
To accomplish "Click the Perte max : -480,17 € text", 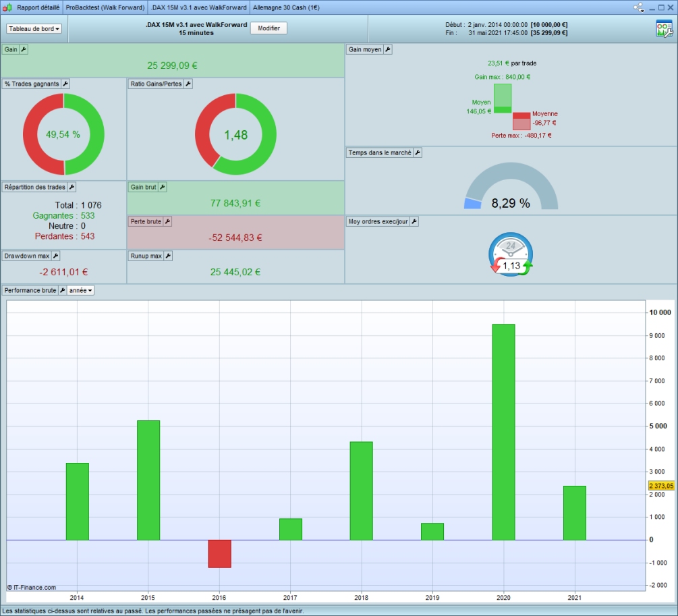I will [521, 136].
